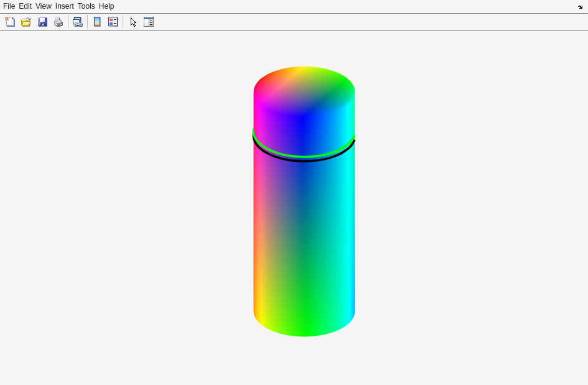The width and height of the screenshot is (588, 385).
Task: Save the figure with the floppy disk icon
Action: tap(42, 22)
